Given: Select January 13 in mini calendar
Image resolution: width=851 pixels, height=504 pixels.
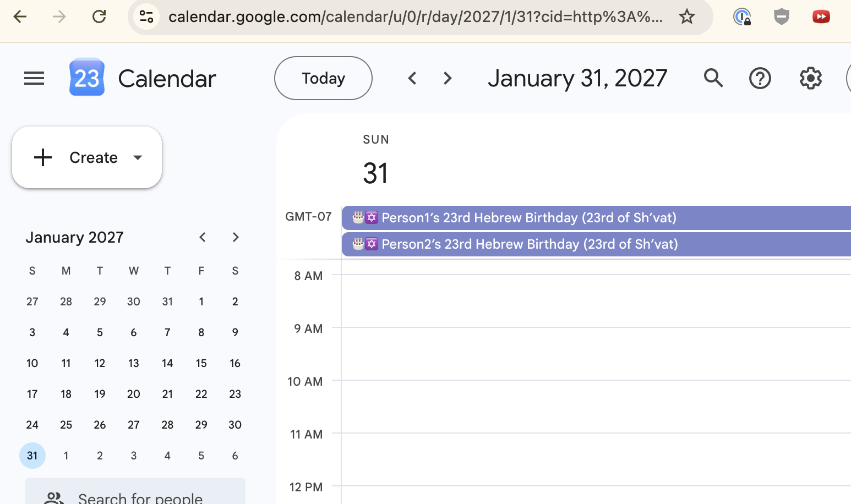Looking at the screenshot, I should [134, 363].
